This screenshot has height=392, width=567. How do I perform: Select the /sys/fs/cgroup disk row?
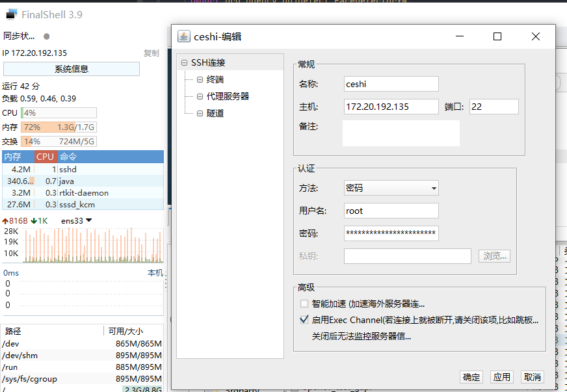coord(82,378)
